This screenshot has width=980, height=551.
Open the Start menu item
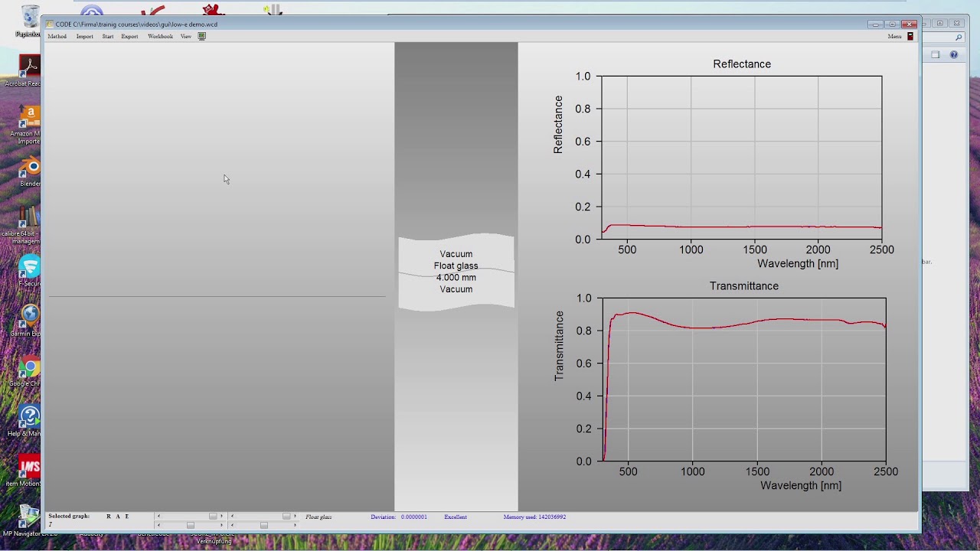coord(108,36)
